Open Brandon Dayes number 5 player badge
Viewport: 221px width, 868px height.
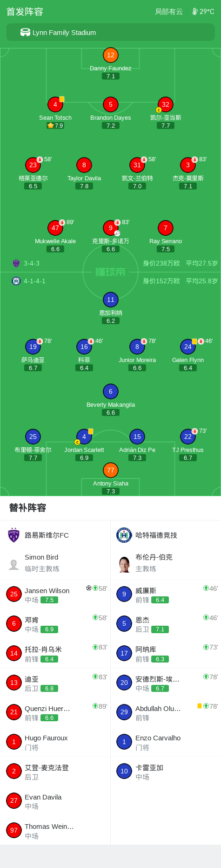click(111, 104)
